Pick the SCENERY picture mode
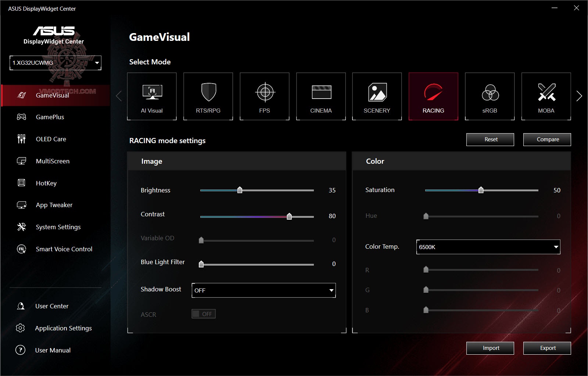588x376 pixels. (377, 96)
